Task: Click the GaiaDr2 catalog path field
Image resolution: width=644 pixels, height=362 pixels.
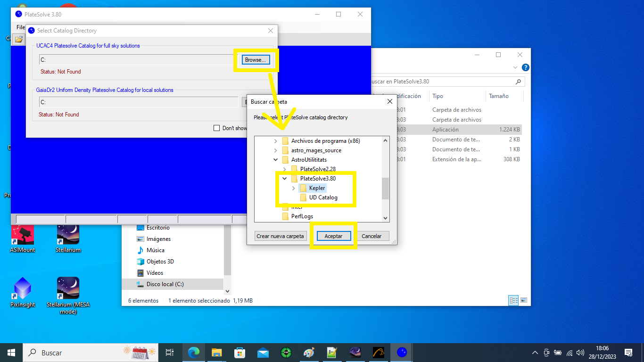Action: point(139,102)
